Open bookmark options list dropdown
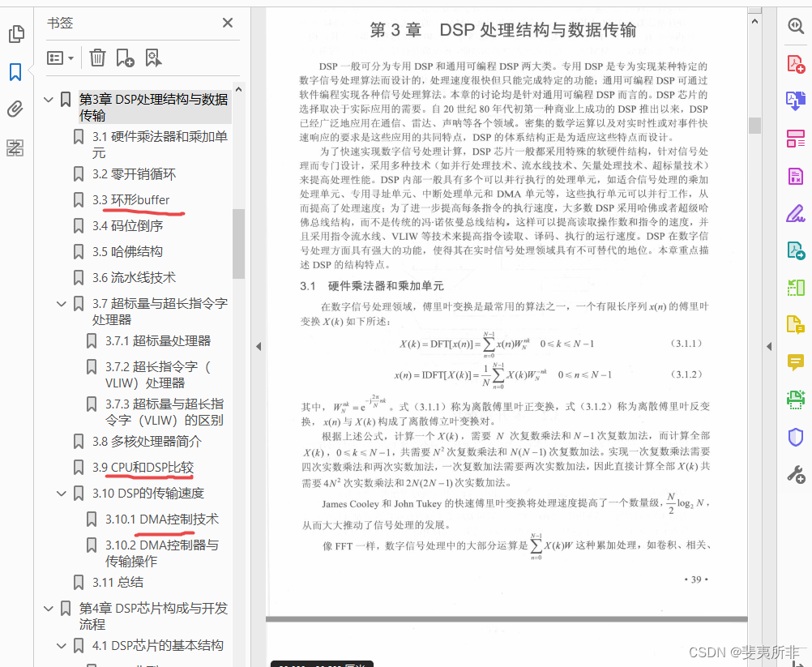812x667 pixels. (x=60, y=58)
